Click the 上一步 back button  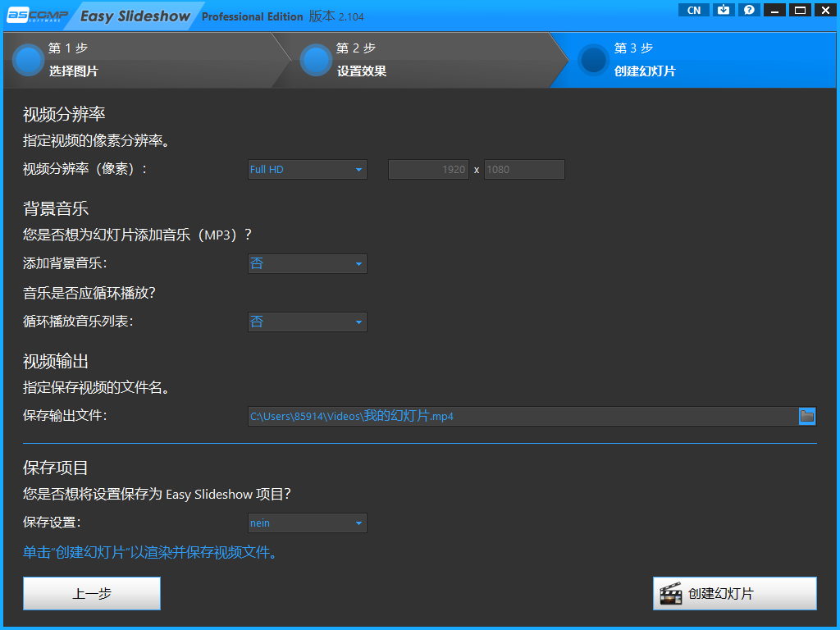(92, 594)
